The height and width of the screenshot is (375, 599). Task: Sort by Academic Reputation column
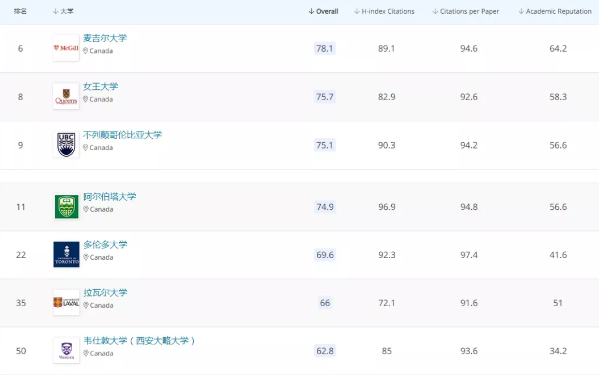[x=555, y=11]
